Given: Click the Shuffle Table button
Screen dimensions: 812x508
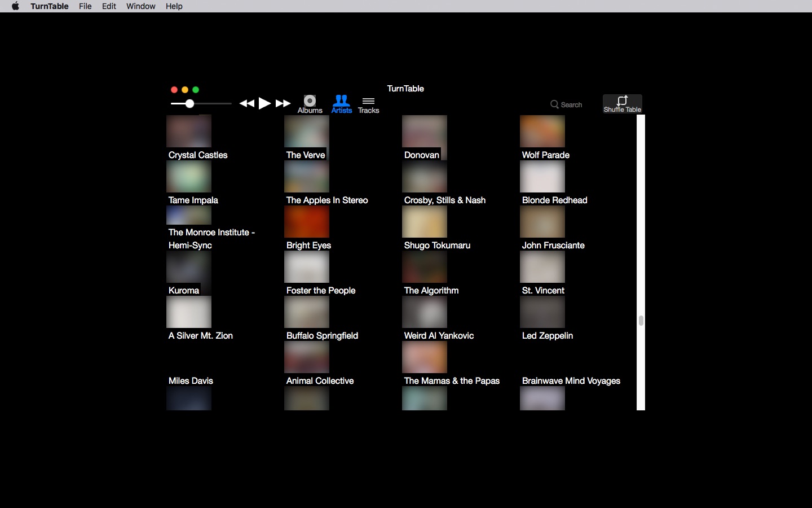Looking at the screenshot, I should 623,104.
